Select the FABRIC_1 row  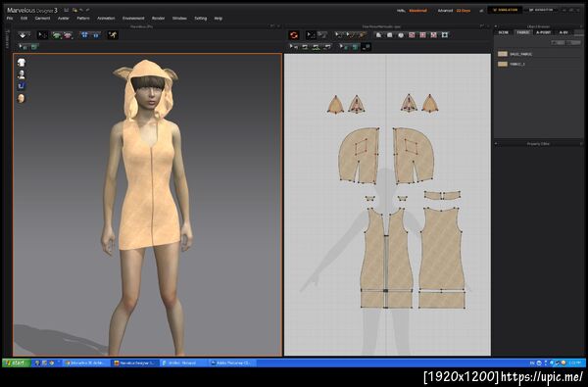[x=538, y=64]
